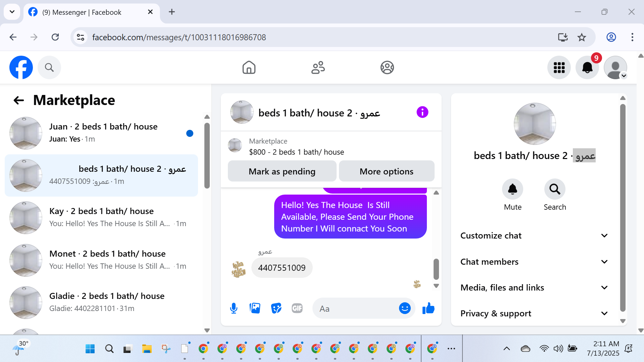
Task: Bookmark this page star icon
Action: coord(582,37)
